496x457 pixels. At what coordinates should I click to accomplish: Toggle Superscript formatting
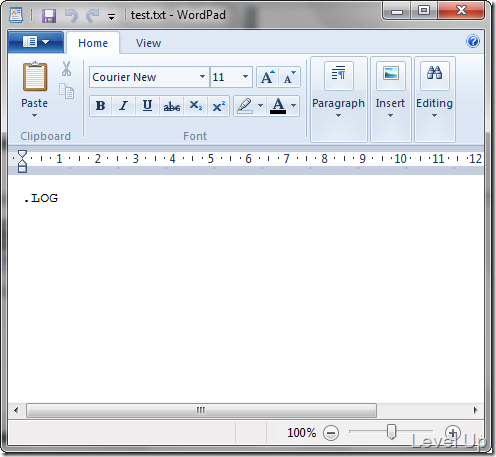tap(218, 106)
